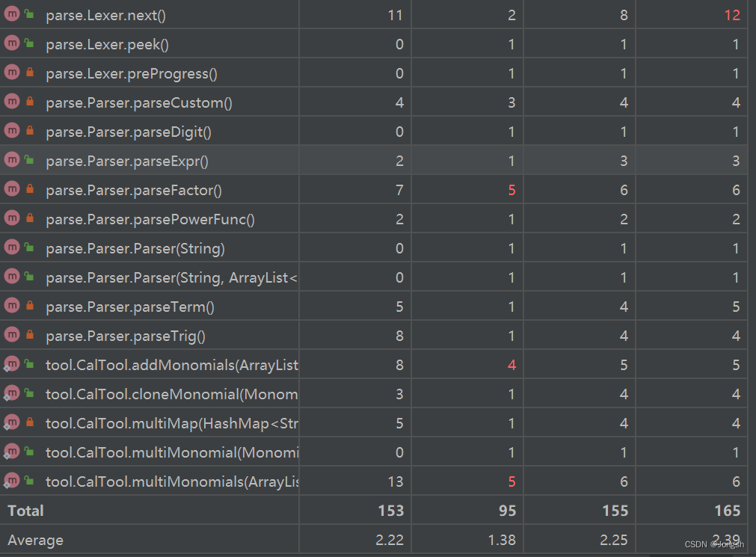Click the method icon beside parse.Parser.parseTrig()
This screenshot has width=756, height=557.
pos(11,335)
